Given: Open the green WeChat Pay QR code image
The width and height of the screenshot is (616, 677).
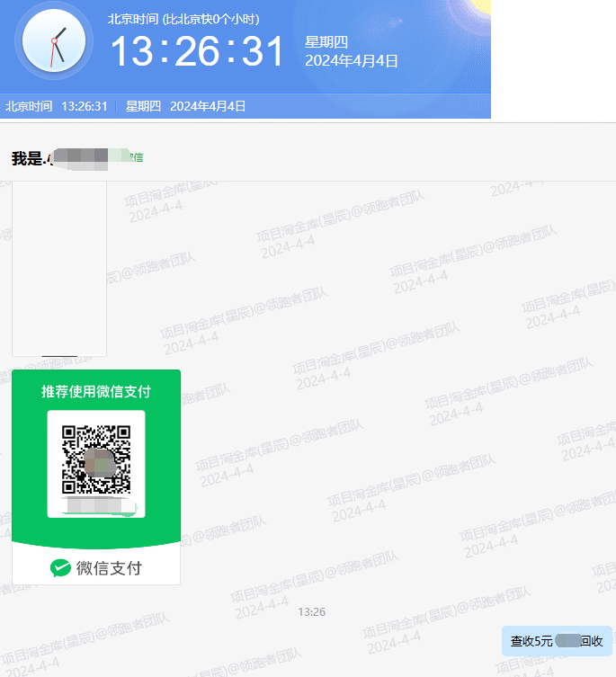Looking at the screenshot, I should (x=96, y=477).
